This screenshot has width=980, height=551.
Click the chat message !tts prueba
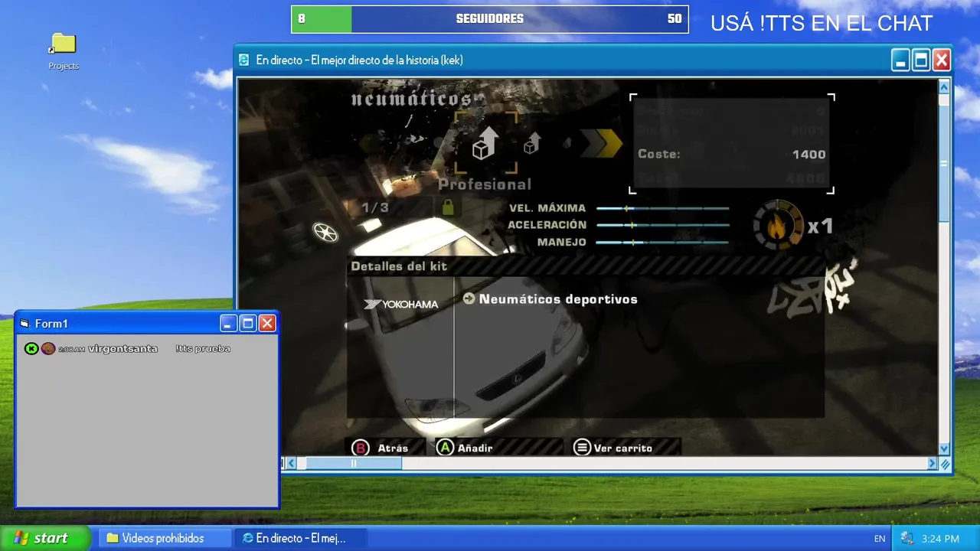click(x=203, y=348)
